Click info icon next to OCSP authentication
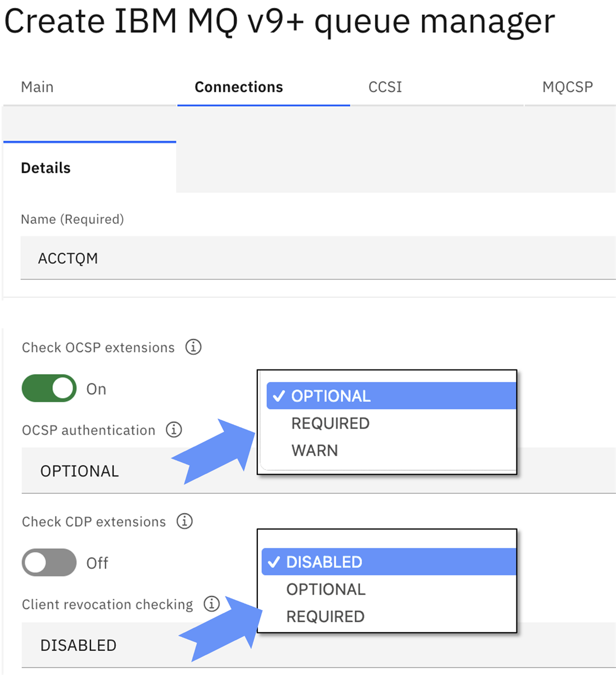The width and height of the screenshot is (616, 675). pos(174,430)
